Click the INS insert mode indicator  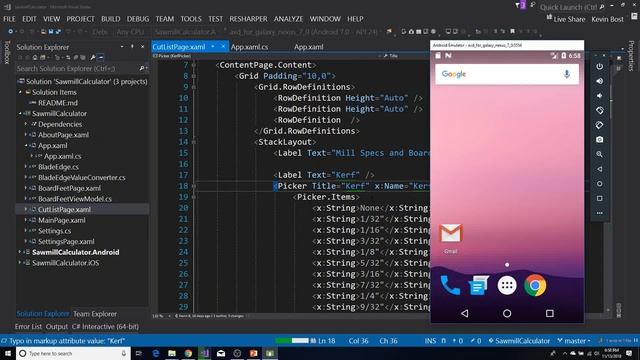tap(430, 341)
